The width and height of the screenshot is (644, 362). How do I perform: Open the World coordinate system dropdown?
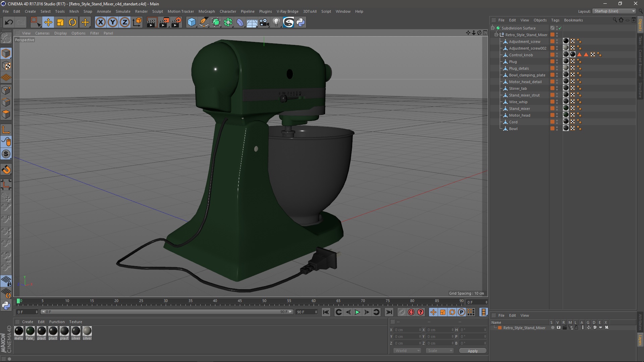tap(407, 351)
